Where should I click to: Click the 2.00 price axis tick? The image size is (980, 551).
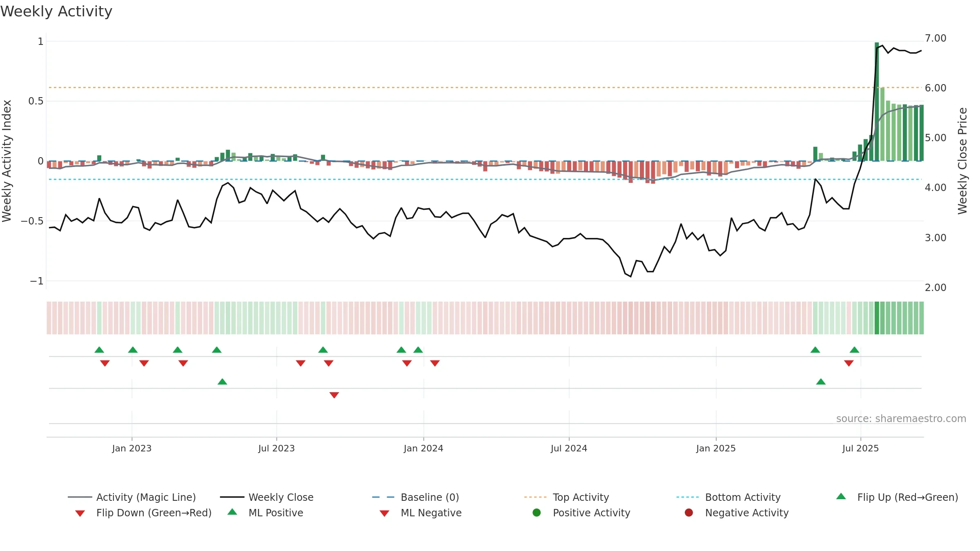coord(935,288)
